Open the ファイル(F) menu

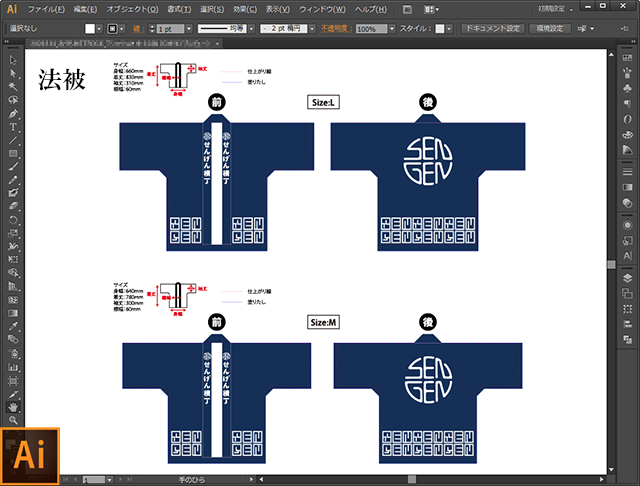point(46,9)
